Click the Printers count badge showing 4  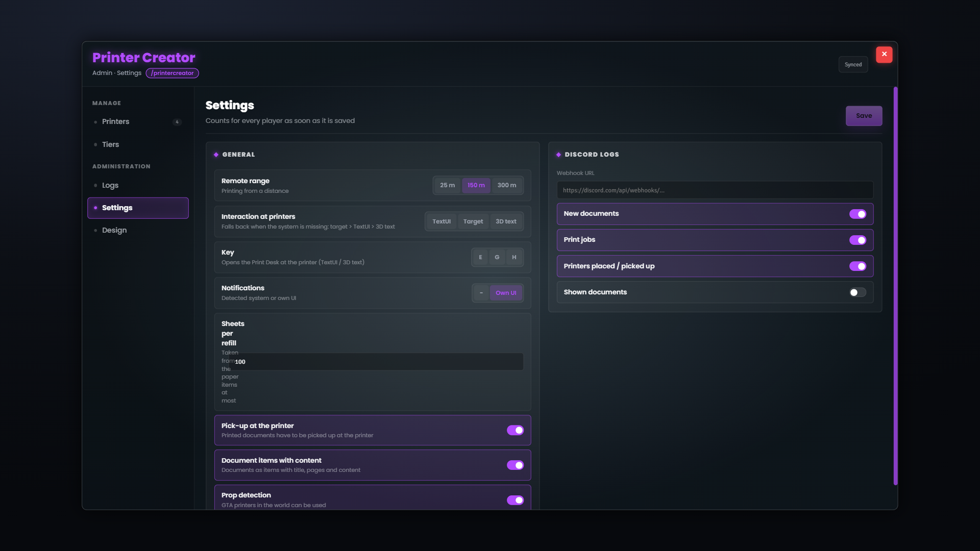click(x=177, y=122)
